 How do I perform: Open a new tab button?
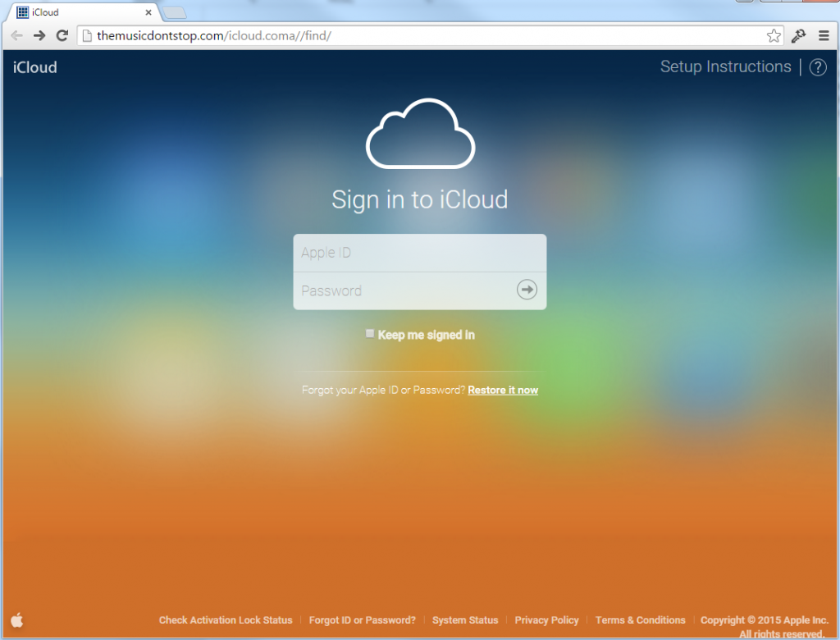coord(174,12)
